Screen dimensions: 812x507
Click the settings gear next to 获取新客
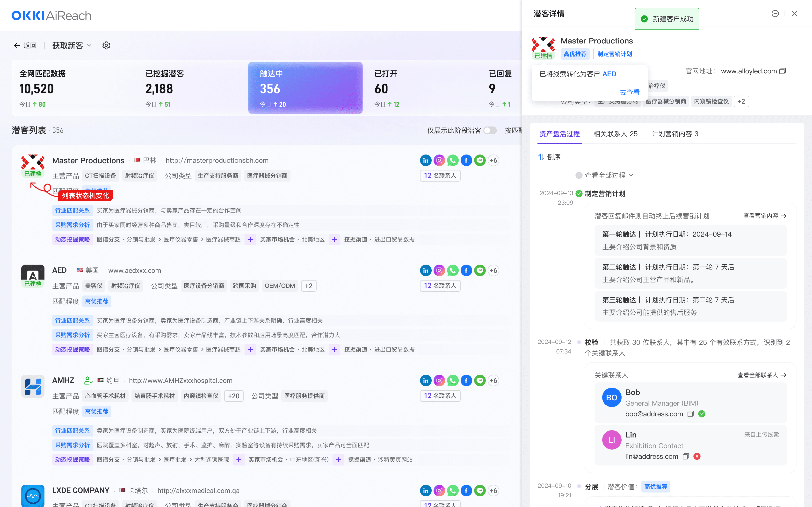[106, 45]
